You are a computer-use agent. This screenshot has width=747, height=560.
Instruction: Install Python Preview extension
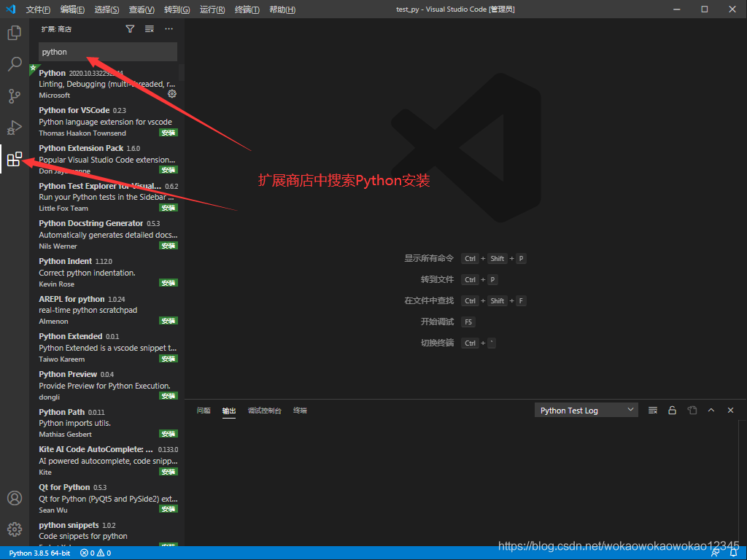tap(169, 396)
